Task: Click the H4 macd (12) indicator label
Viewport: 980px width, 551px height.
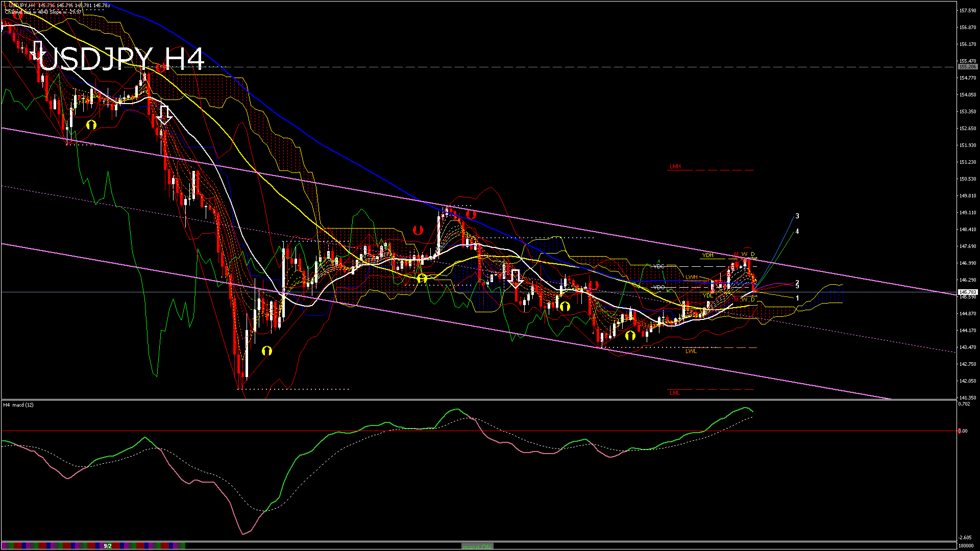Action: coord(19,405)
